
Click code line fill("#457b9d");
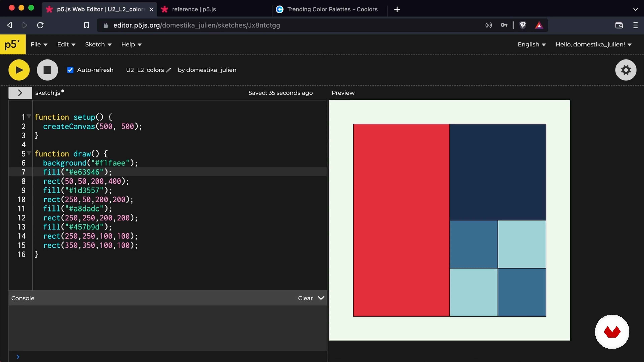coord(77,227)
